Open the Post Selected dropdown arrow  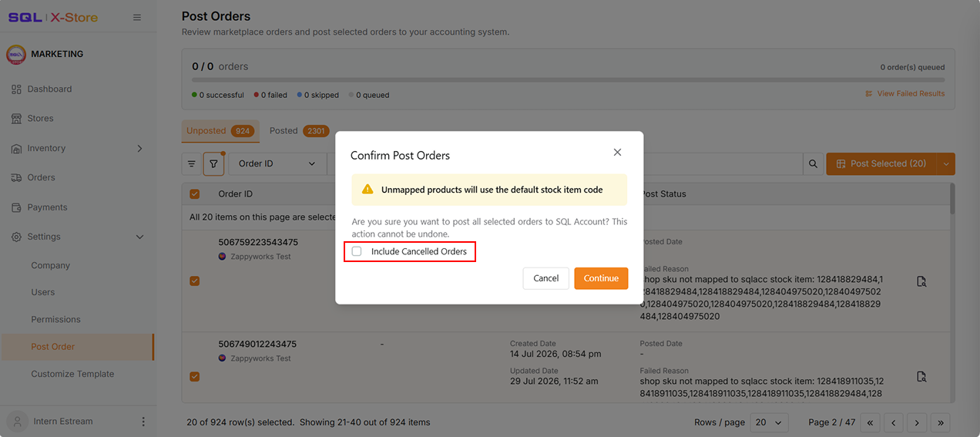pos(945,164)
